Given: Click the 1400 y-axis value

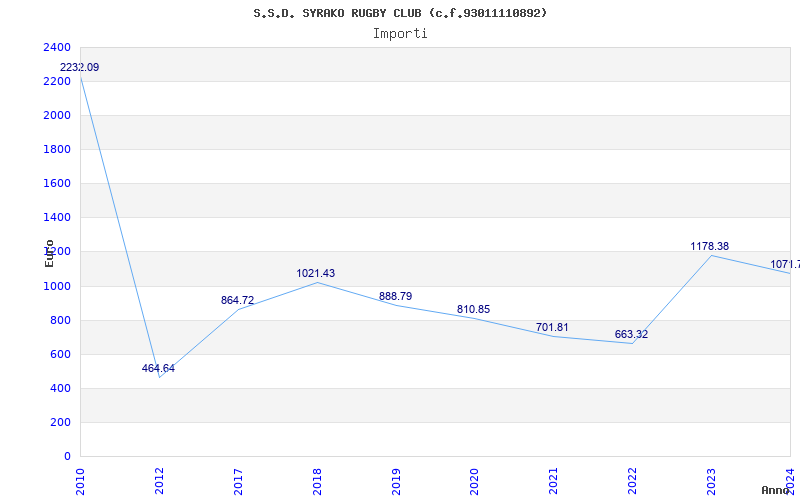Looking at the screenshot, I should 57,218.
